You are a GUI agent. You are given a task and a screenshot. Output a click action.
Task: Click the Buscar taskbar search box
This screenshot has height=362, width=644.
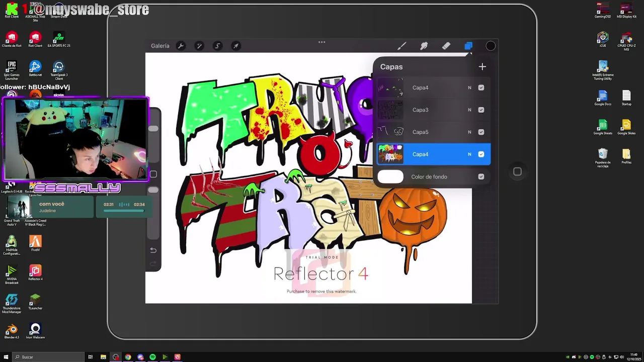click(48, 357)
